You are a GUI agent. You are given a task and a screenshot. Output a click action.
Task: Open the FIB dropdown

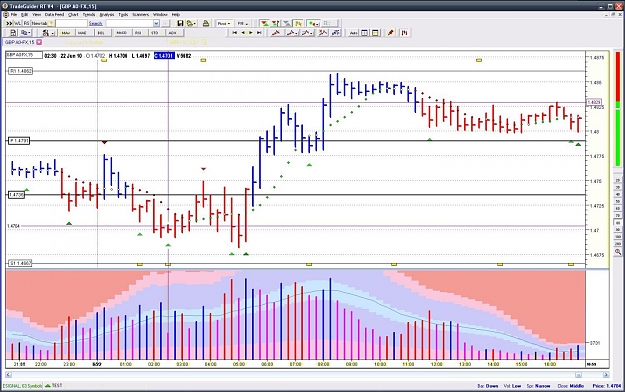pos(242,24)
